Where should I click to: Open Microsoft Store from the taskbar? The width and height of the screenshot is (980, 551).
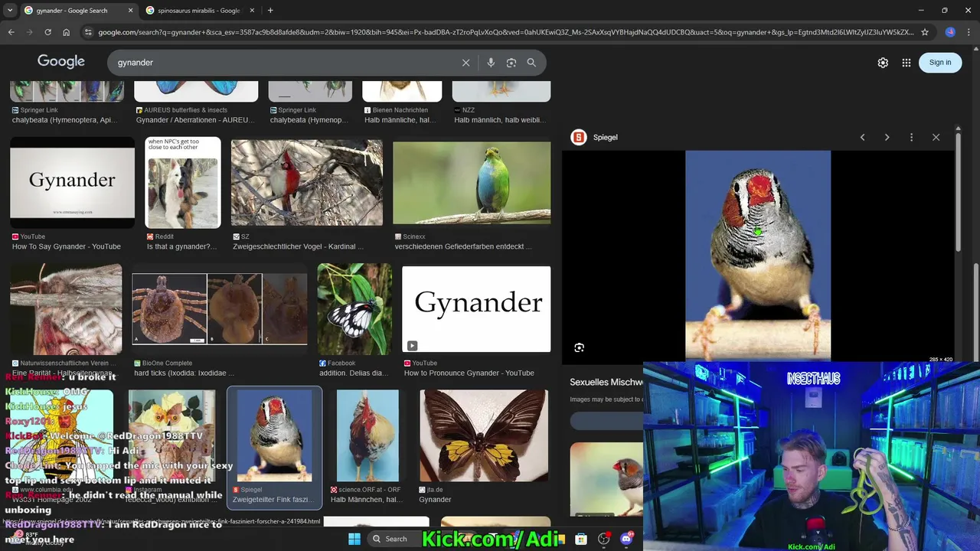coord(581,539)
